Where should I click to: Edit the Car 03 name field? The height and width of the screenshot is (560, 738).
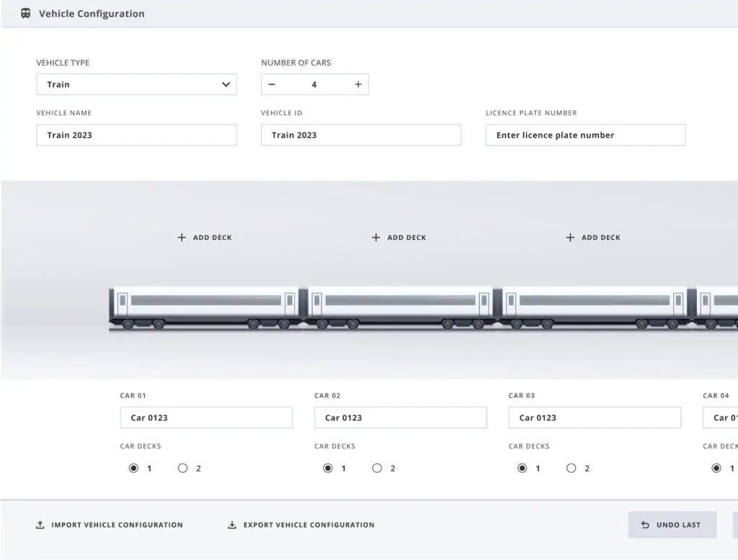595,417
